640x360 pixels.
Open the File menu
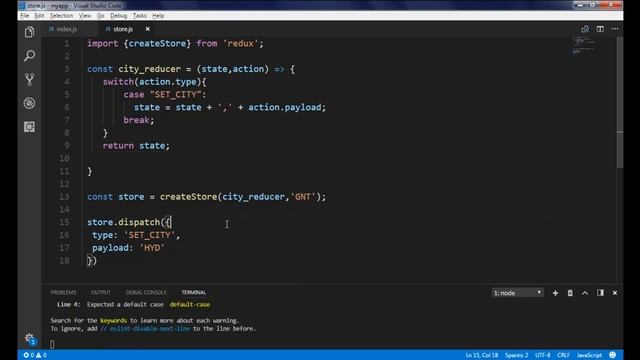[24, 16]
